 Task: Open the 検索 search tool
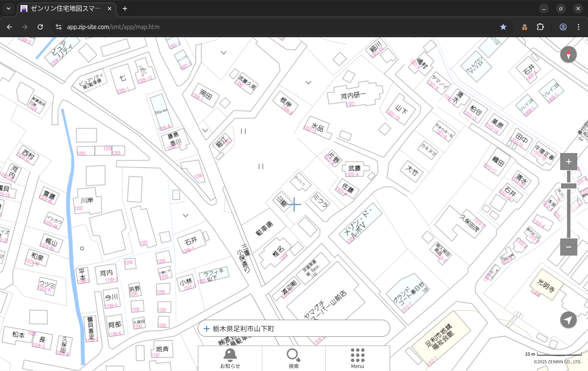(x=294, y=358)
